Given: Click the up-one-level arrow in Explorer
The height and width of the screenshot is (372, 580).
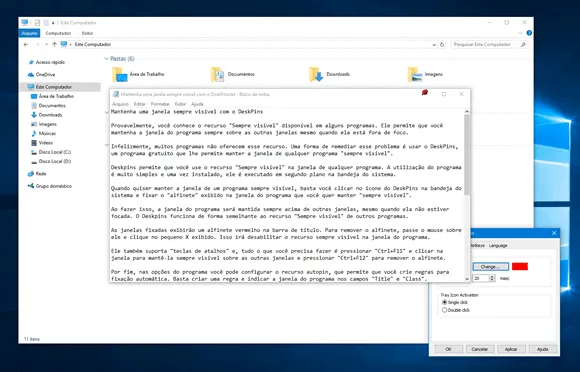Looking at the screenshot, I should [54, 44].
